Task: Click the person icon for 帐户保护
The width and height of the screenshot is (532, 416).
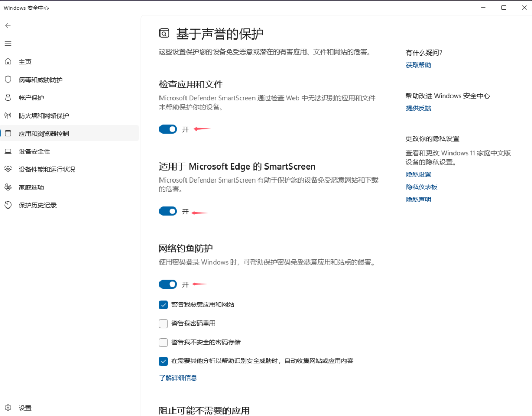Action: pos(8,97)
